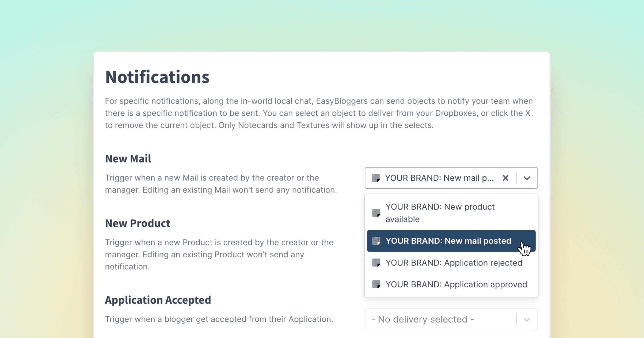Click the notecard icon beside "Application approved"
Screen dimensions: 644x338
pyautogui.click(x=376, y=284)
